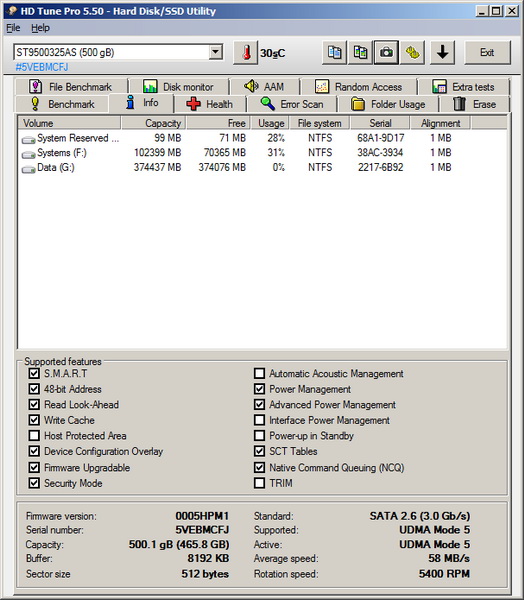
Task: Click the File system column header
Action: coord(320,123)
